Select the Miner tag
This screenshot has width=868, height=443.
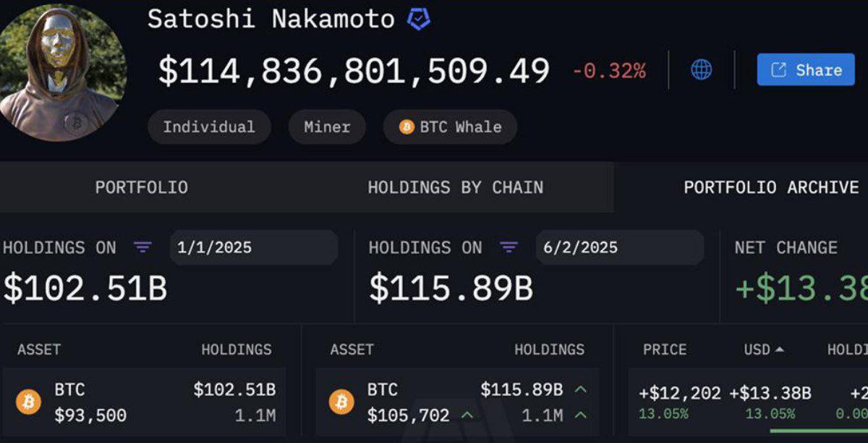click(x=327, y=127)
